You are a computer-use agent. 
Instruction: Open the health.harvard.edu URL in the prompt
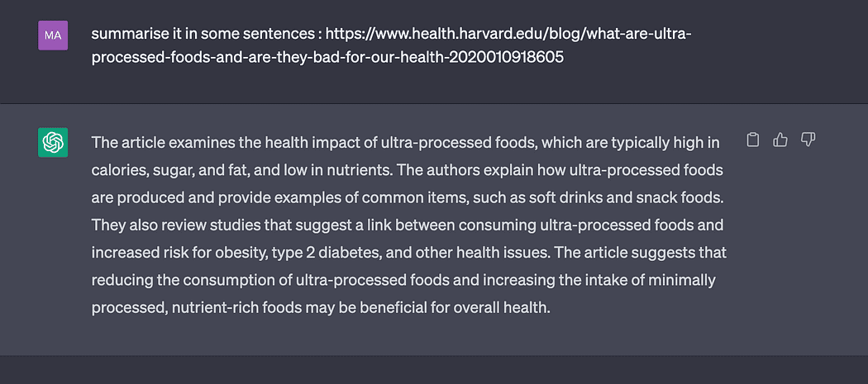(508, 35)
